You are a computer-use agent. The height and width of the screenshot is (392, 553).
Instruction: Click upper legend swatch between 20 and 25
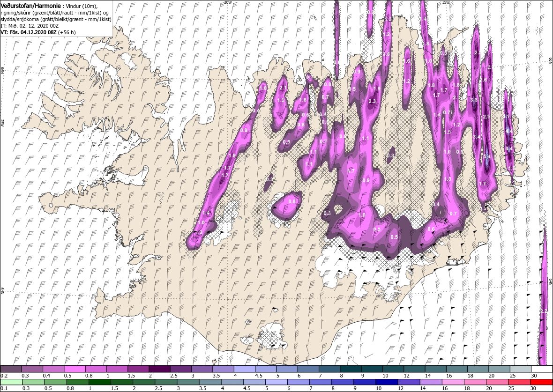pos(499,369)
